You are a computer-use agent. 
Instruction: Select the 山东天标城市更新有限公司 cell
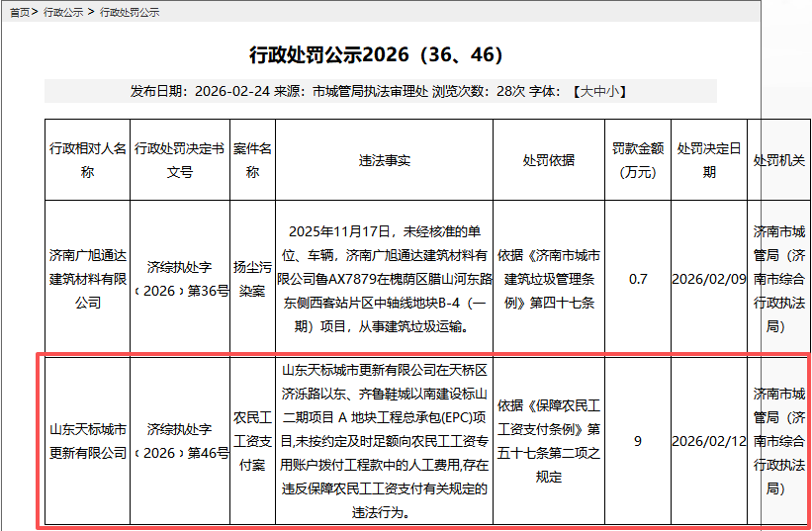point(88,441)
